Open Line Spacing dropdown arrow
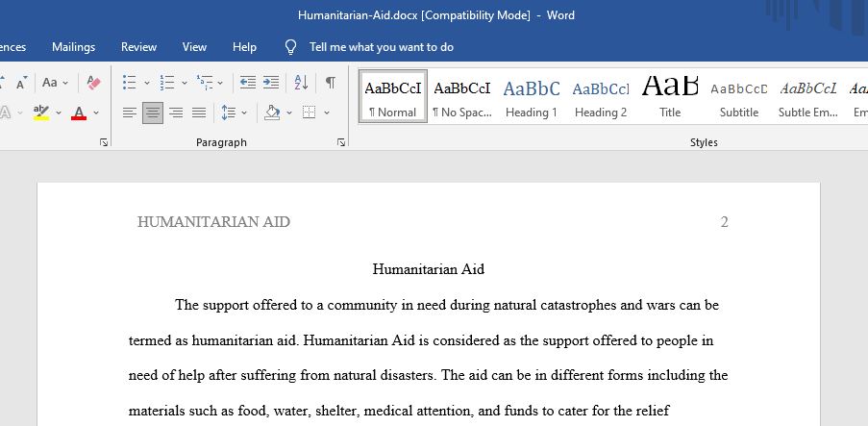Viewport: 868px width, 426px height. click(244, 113)
